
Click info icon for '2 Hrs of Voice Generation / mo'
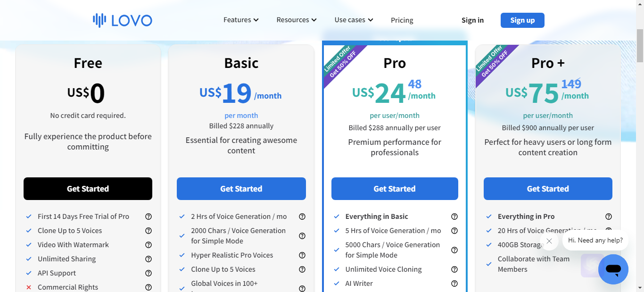click(302, 217)
